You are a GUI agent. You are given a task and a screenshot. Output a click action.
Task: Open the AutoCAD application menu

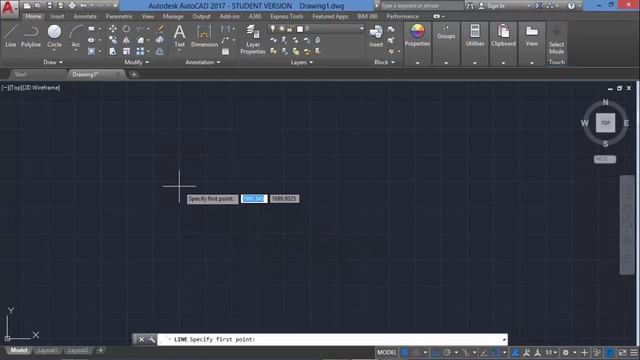pos(9,9)
